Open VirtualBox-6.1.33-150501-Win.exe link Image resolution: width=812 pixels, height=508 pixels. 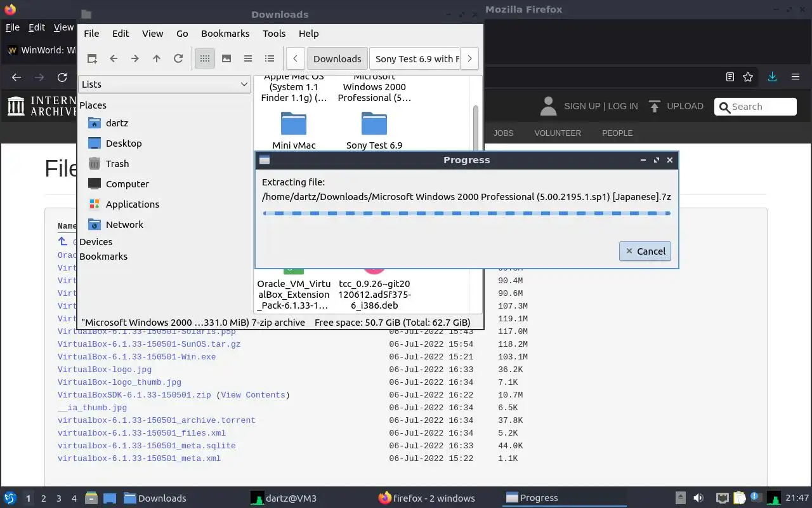click(136, 357)
